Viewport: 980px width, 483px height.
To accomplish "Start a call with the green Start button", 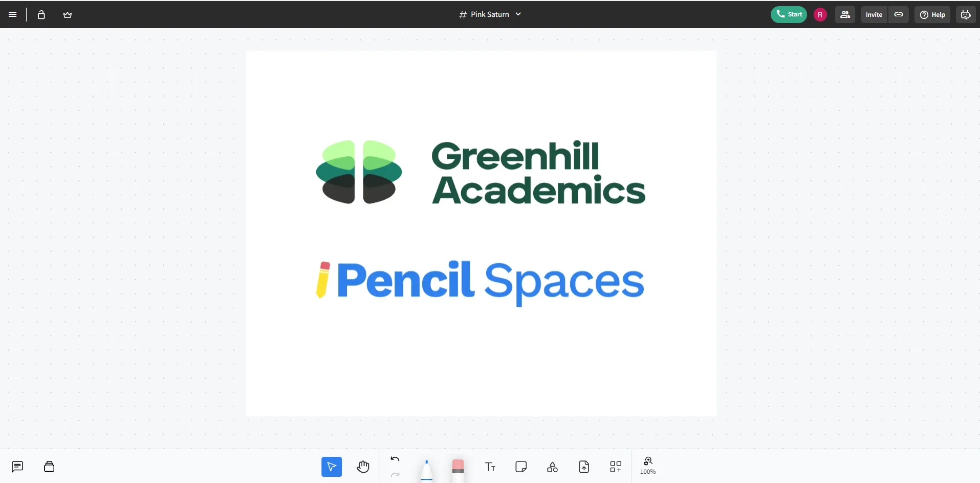I will tap(789, 14).
